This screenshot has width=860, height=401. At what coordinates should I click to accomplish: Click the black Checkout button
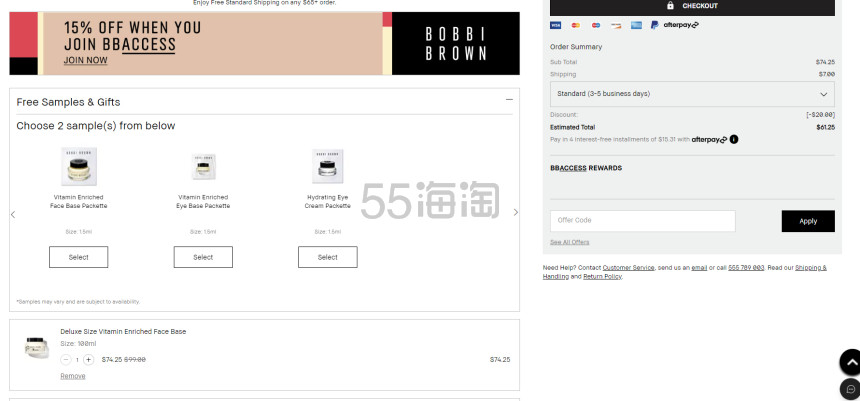click(692, 6)
